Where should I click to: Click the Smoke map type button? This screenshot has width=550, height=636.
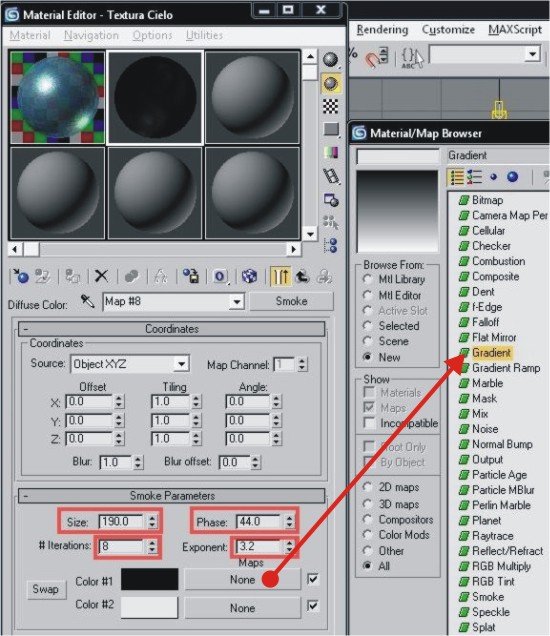point(291,301)
